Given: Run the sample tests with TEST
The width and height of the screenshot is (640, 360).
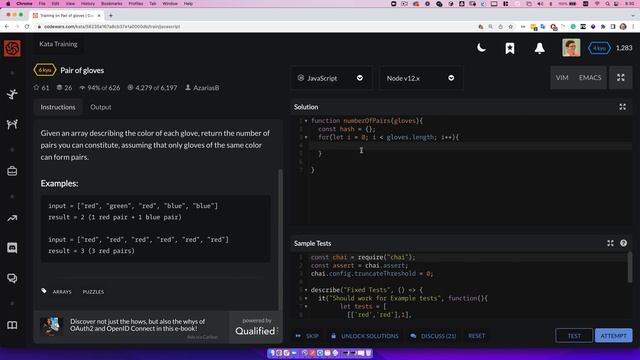Looking at the screenshot, I should tap(574, 336).
